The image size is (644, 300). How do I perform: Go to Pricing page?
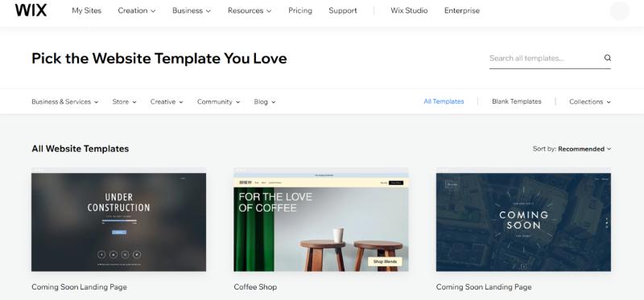(x=300, y=10)
